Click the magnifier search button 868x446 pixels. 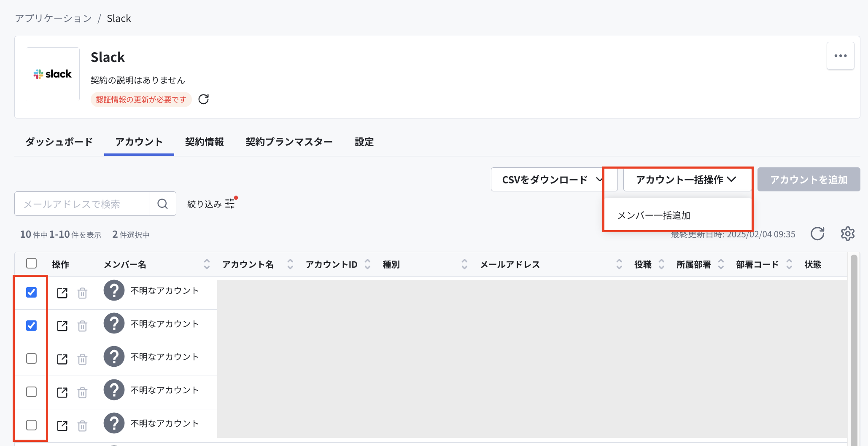[162, 204]
